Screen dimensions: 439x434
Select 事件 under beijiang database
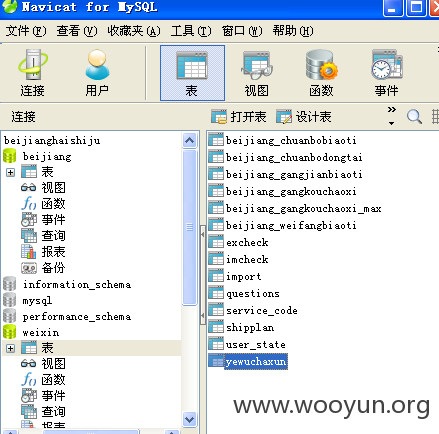tap(43, 220)
